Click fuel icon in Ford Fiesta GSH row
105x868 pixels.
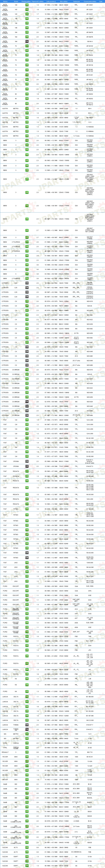pos(27,646)
